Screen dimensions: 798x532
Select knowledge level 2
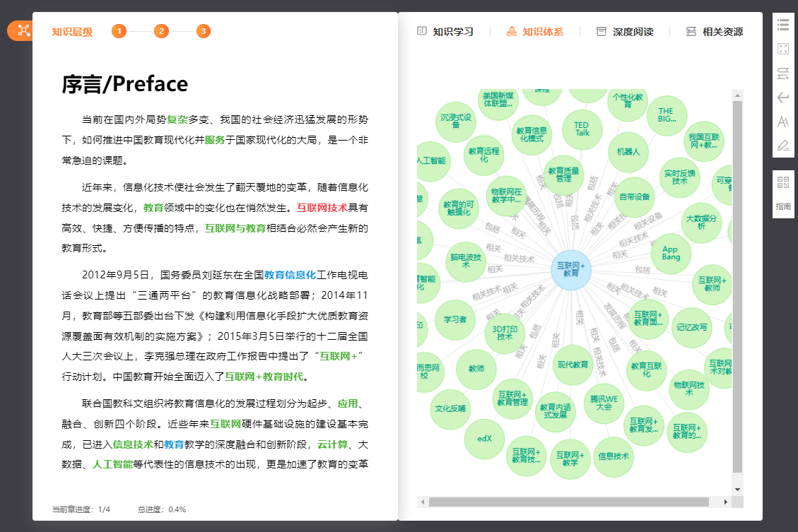[x=161, y=31]
